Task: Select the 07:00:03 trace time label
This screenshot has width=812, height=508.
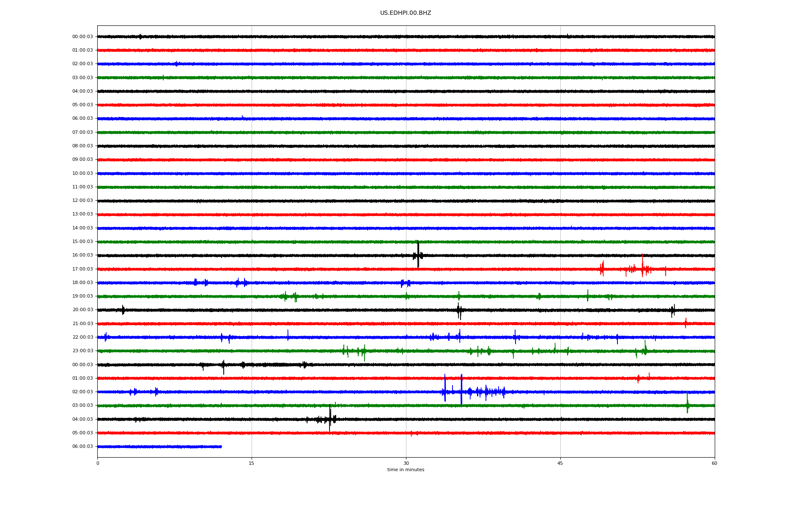Action: tap(82, 133)
